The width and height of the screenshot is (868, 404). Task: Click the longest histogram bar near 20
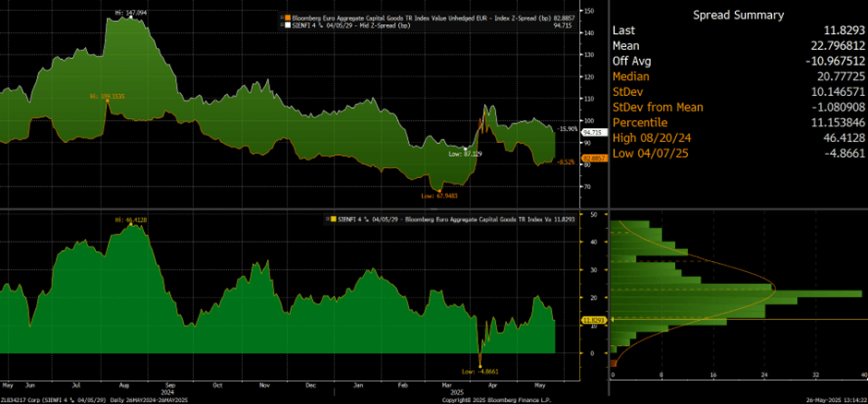(737, 293)
